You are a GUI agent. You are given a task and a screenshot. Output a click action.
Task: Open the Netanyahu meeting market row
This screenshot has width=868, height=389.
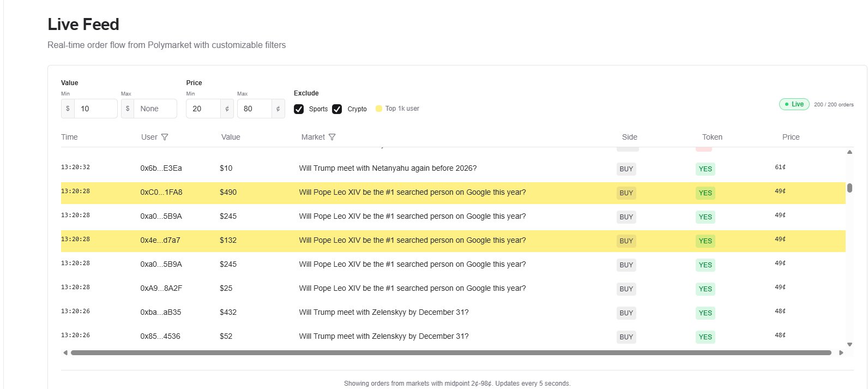click(x=388, y=168)
